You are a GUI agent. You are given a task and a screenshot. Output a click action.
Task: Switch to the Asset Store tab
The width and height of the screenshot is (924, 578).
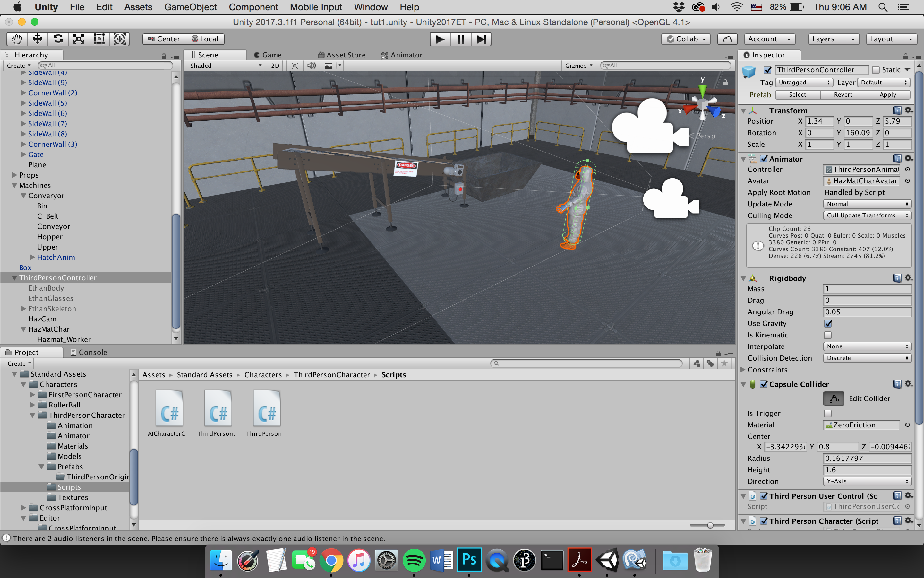341,55
